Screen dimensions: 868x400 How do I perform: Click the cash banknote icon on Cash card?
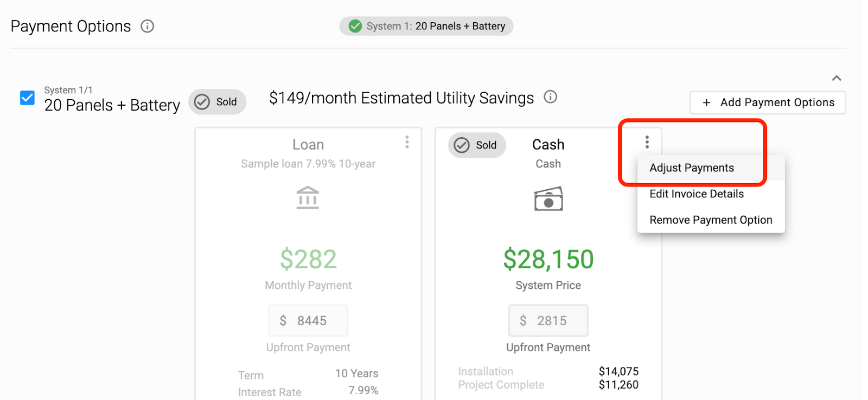click(548, 198)
